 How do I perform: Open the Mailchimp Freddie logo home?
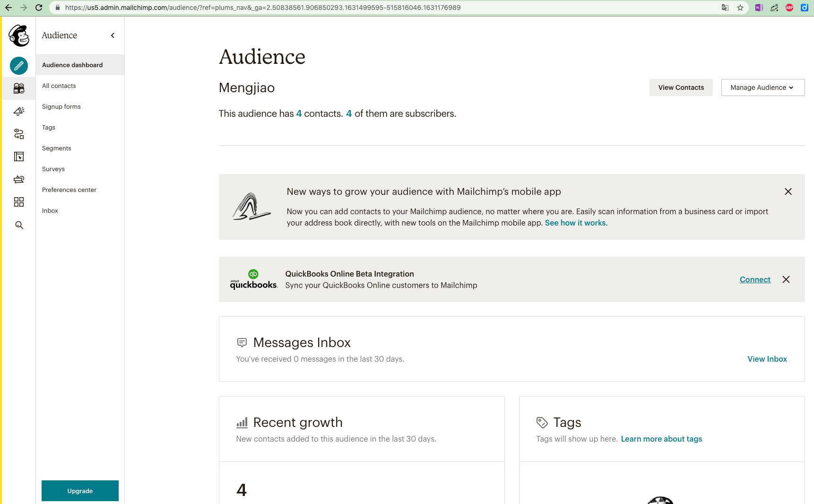point(19,35)
